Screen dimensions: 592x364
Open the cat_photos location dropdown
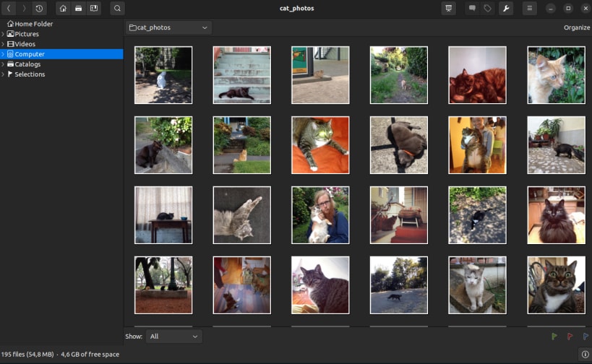[x=168, y=27]
